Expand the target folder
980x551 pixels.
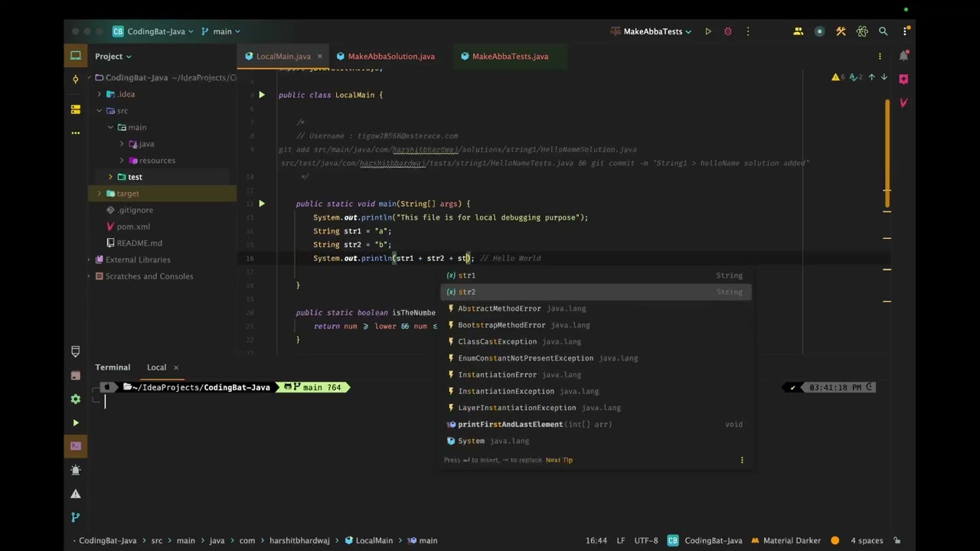(x=99, y=194)
